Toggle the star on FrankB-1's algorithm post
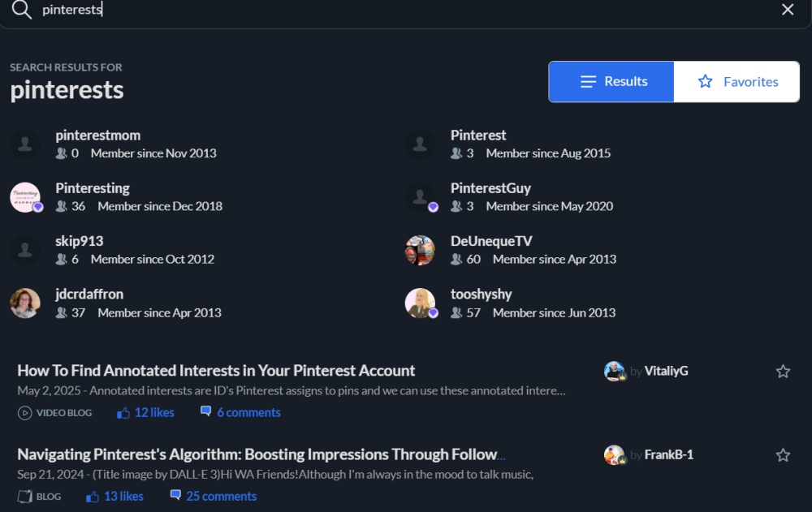Viewport: 812px width, 512px height. (x=783, y=454)
